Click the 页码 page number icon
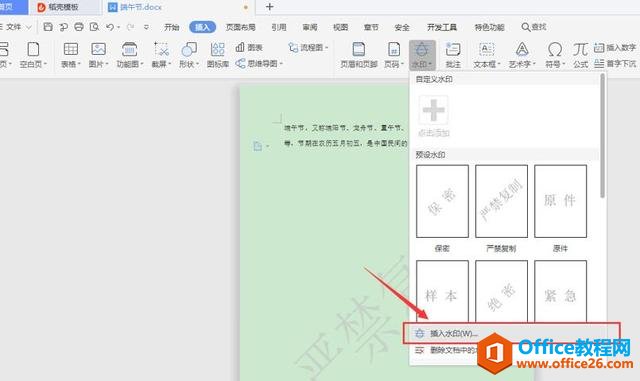Screen dimensions: 640x381 pyautogui.click(x=394, y=49)
